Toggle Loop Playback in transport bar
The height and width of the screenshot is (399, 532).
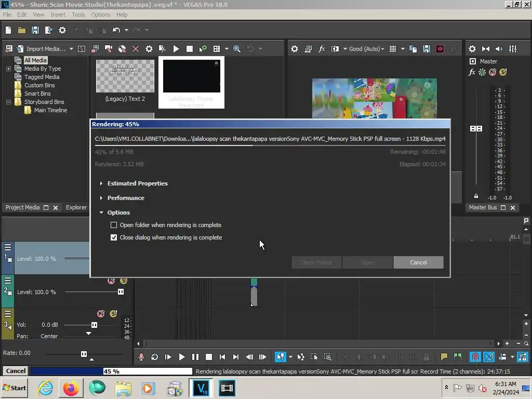point(154,357)
